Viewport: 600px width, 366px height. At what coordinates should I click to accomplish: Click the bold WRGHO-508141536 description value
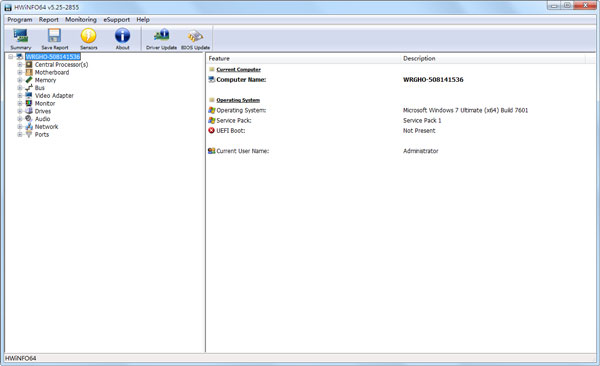(x=433, y=80)
